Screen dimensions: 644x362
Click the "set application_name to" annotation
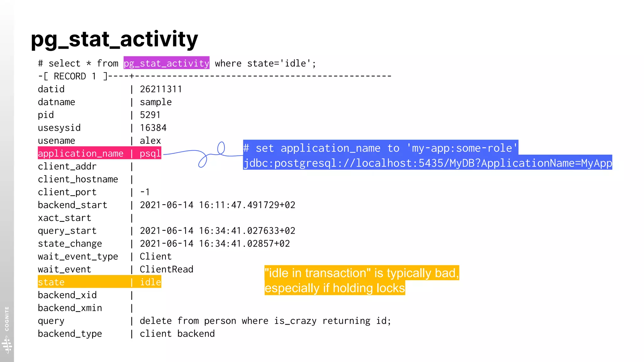[x=380, y=147]
